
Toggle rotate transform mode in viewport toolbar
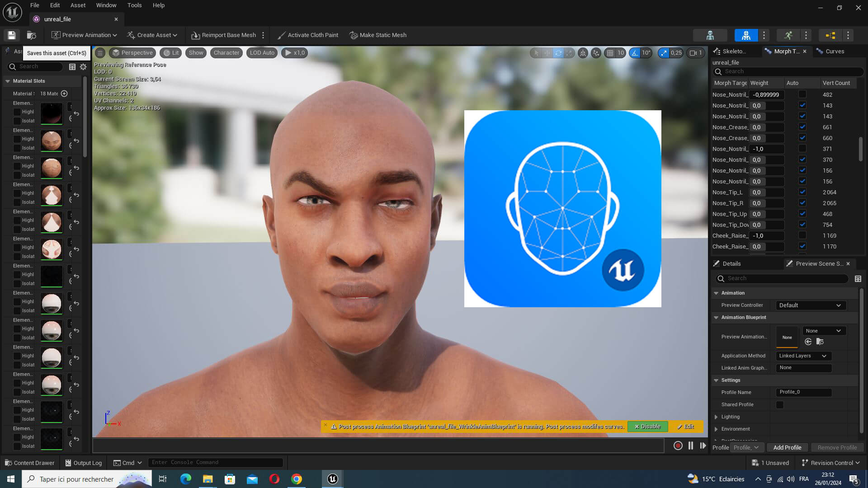point(558,53)
